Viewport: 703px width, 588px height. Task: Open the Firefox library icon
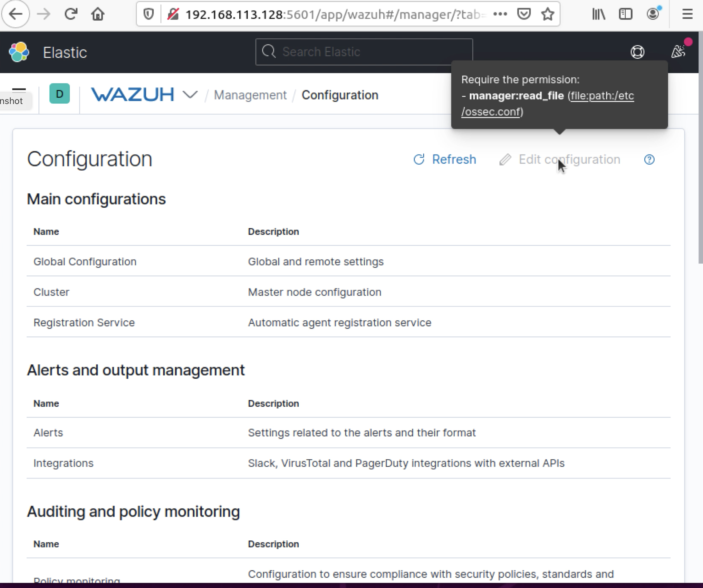pos(598,14)
